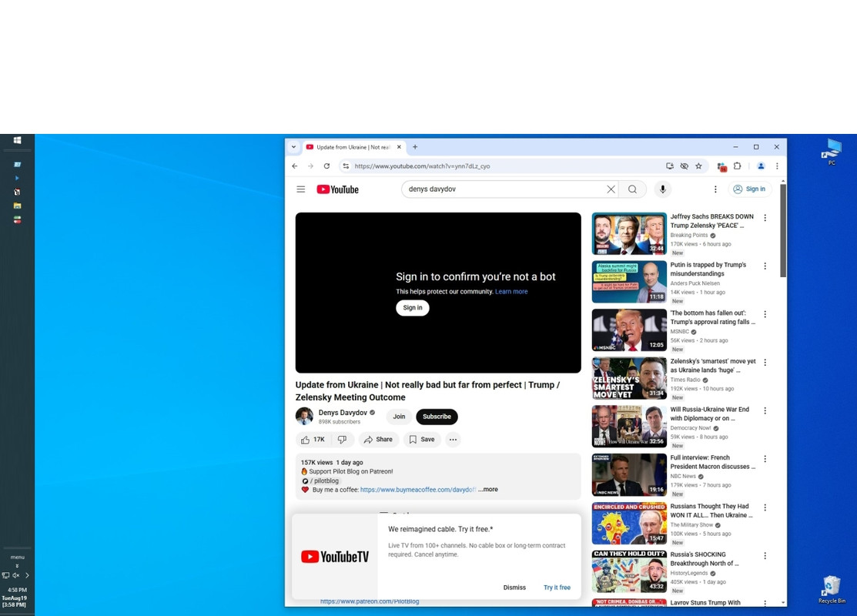Expand description with ...more
This screenshot has width=857, height=616.
coord(488,490)
